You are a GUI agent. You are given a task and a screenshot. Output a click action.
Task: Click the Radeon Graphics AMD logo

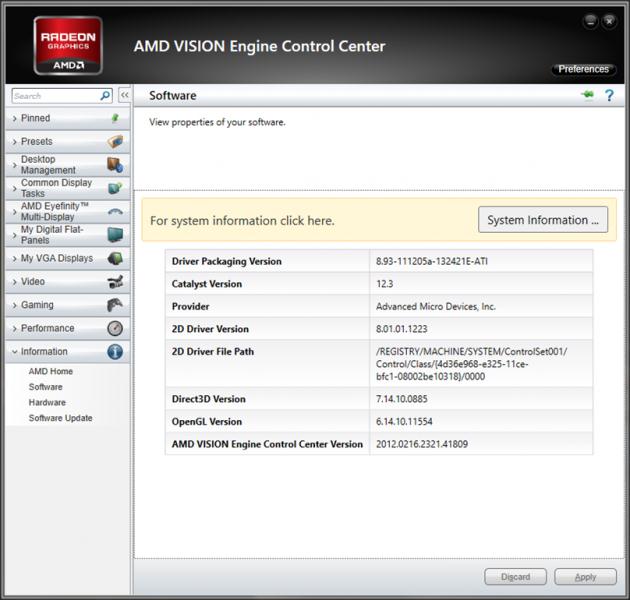pos(68,45)
